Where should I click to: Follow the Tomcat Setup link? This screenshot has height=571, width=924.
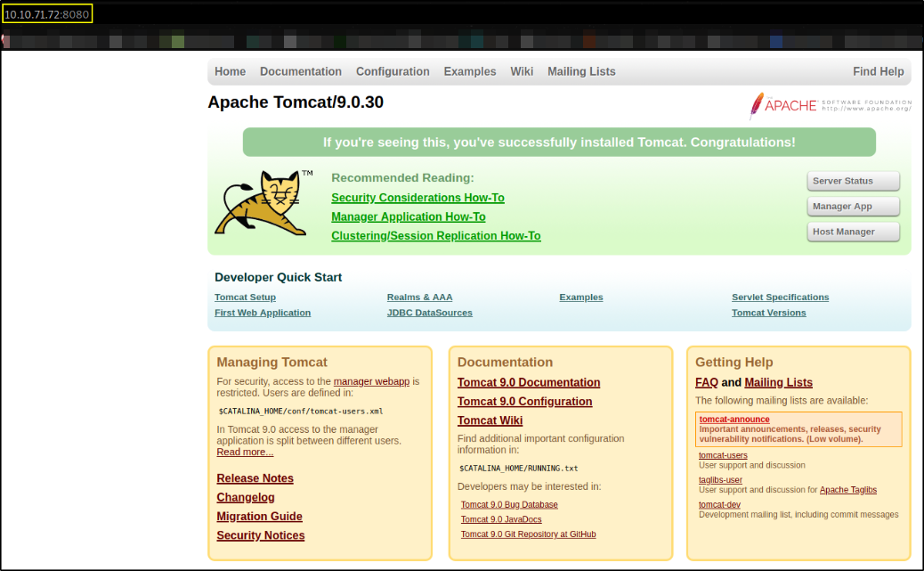pyautogui.click(x=245, y=298)
